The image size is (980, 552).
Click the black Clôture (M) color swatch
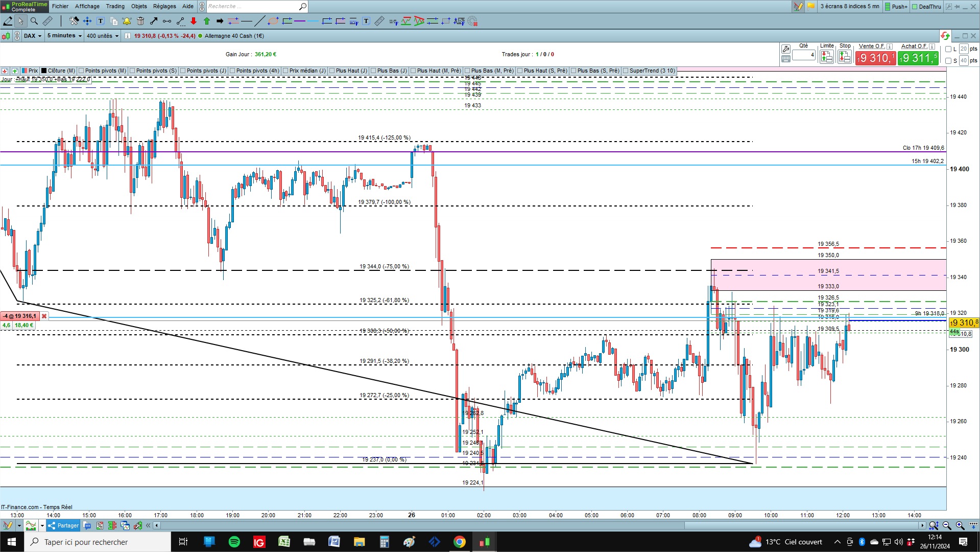coord(44,71)
